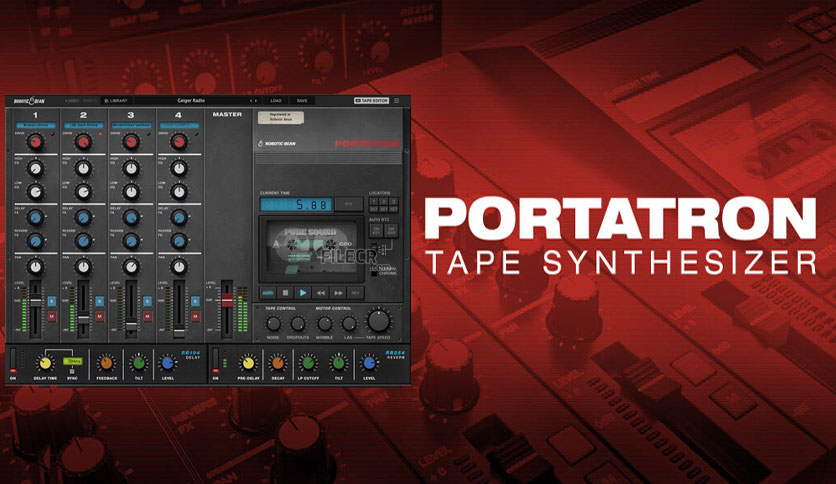Click the orange delay Feedback knob
836x484 pixels.
106,364
